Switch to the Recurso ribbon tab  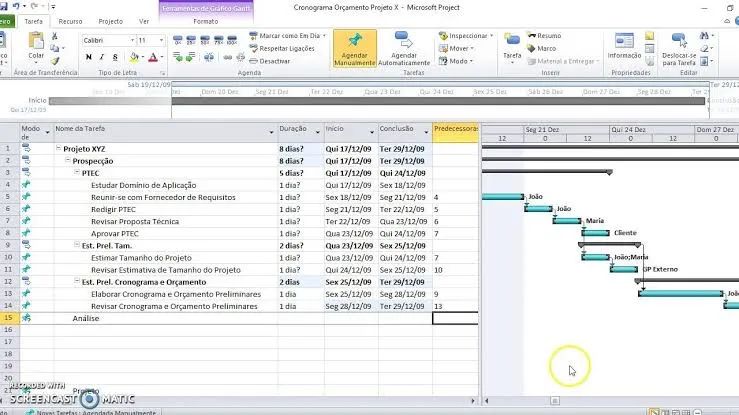coord(70,22)
